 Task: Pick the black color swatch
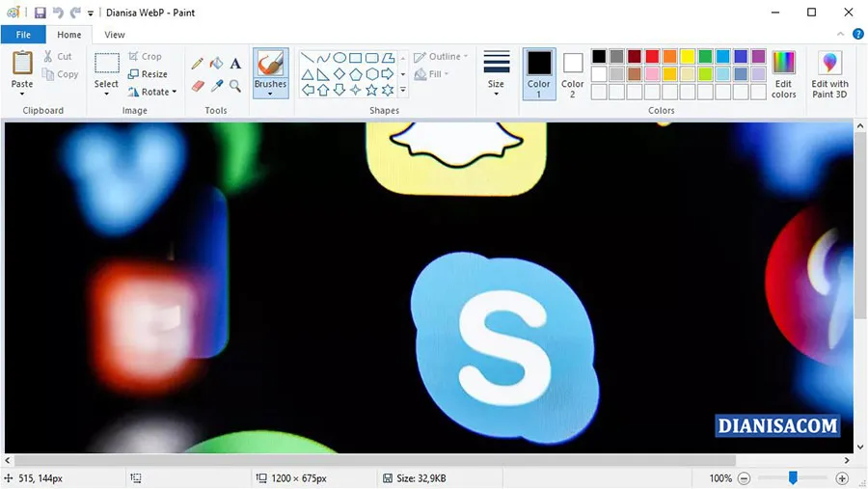click(599, 56)
